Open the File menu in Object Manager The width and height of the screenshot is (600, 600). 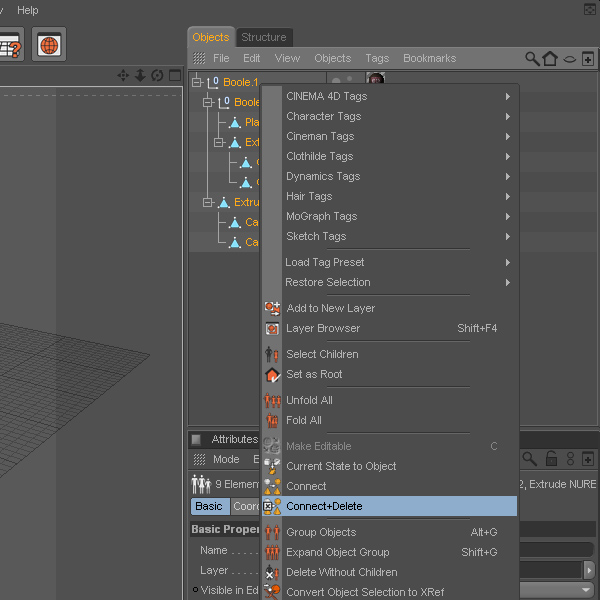[x=221, y=58]
